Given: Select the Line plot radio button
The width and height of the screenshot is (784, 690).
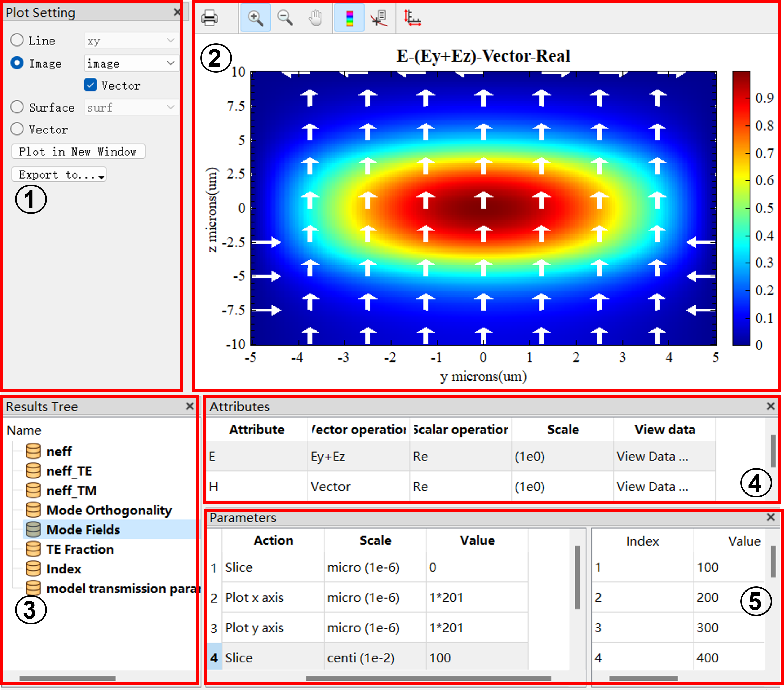Looking at the screenshot, I should coord(17,40).
